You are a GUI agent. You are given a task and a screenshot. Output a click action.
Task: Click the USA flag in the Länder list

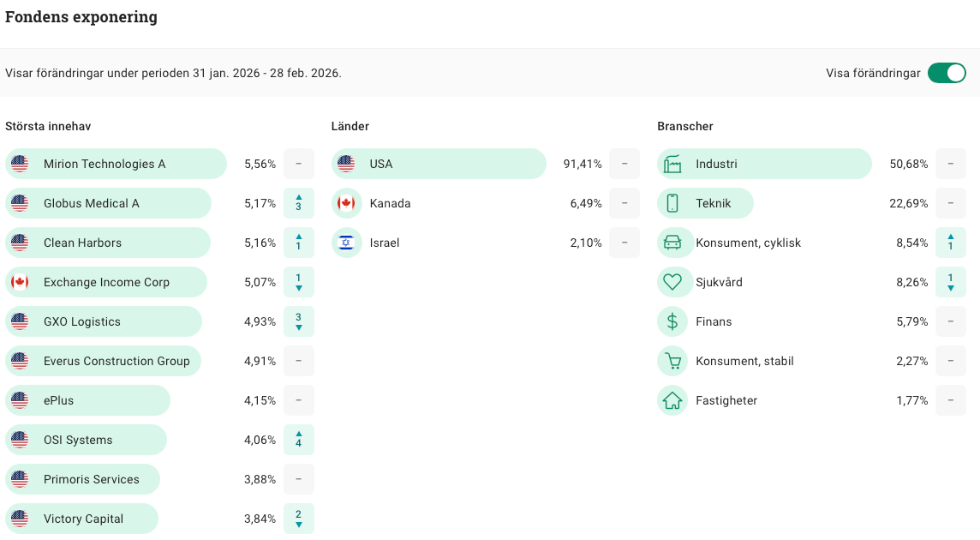click(x=345, y=164)
